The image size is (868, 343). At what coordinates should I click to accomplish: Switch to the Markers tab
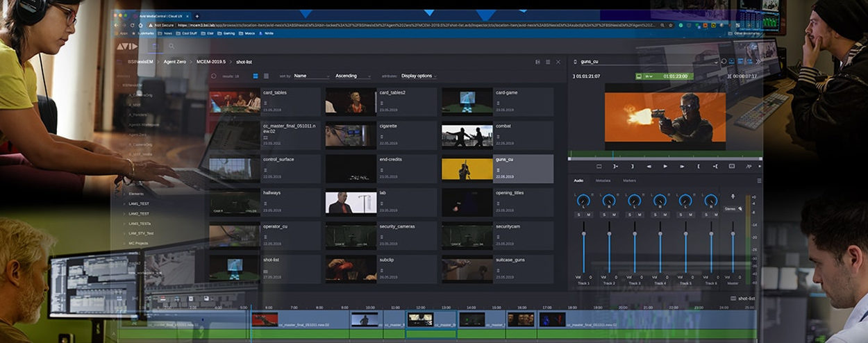pyautogui.click(x=629, y=181)
